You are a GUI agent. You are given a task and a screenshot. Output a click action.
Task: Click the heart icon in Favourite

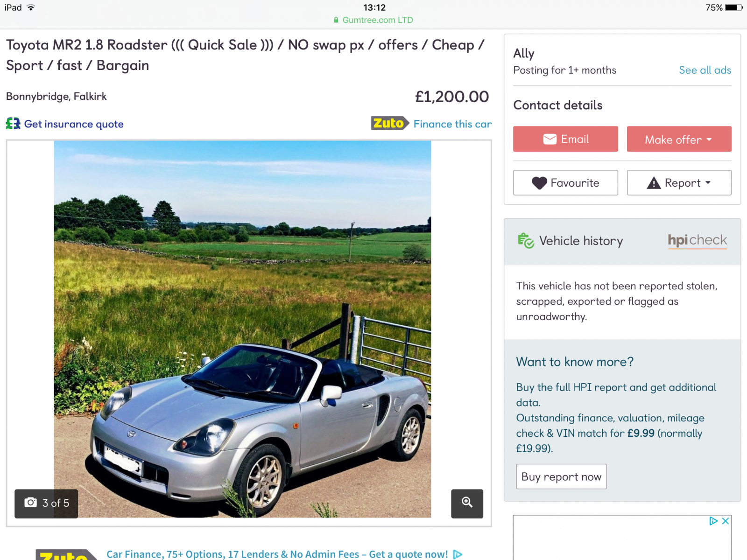539,183
